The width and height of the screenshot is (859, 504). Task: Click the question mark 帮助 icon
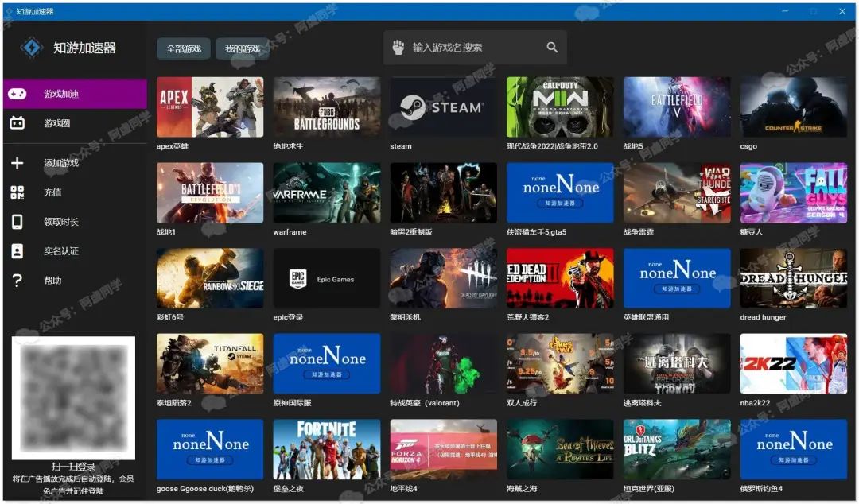[x=17, y=281]
